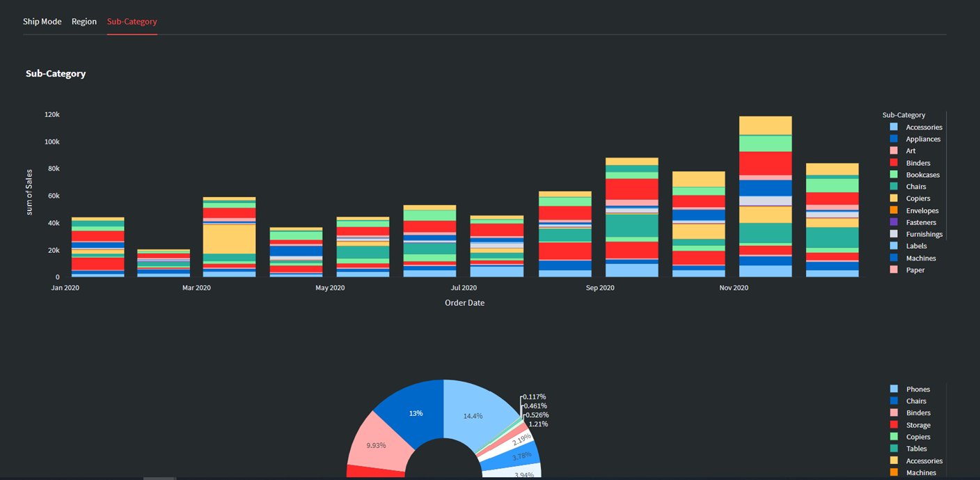Screen dimensions: 980x480
Task: Toggle the Copiers legend entry
Action: (919, 198)
